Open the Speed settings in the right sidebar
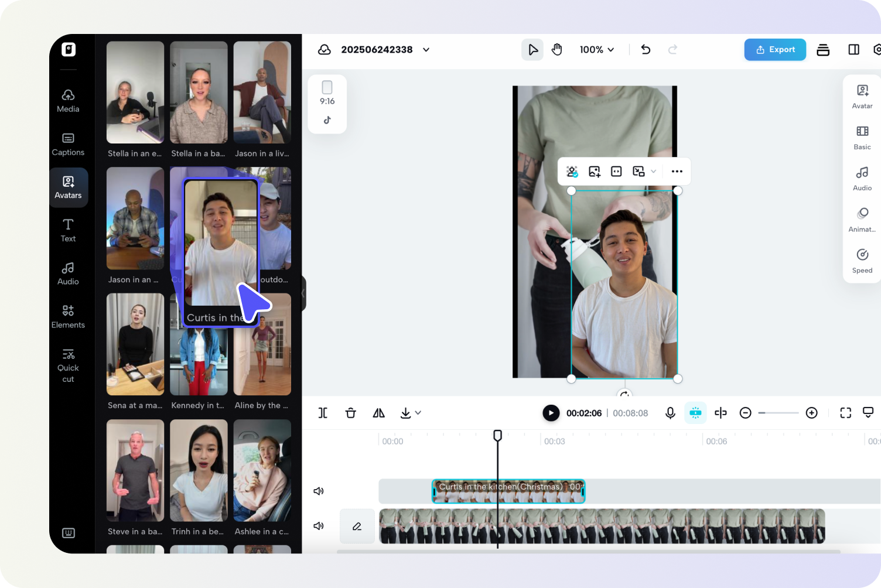 coord(862,260)
